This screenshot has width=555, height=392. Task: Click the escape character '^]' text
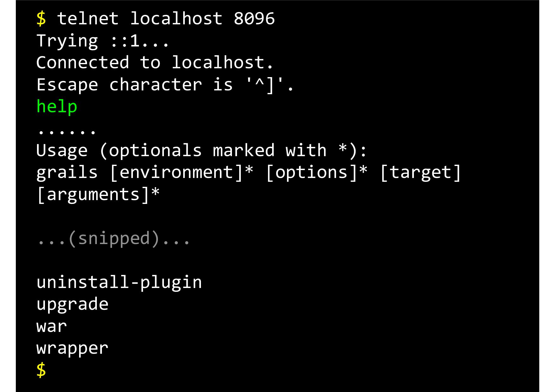pyautogui.click(x=265, y=85)
